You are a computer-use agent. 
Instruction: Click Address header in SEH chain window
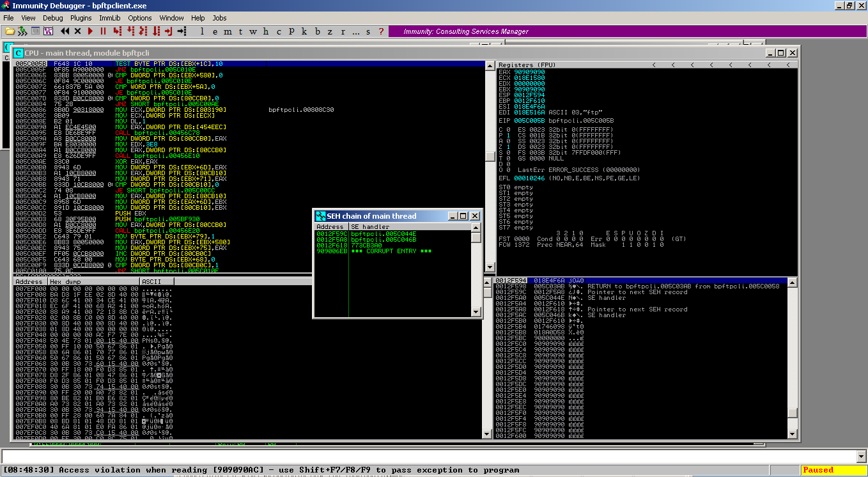pos(330,227)
